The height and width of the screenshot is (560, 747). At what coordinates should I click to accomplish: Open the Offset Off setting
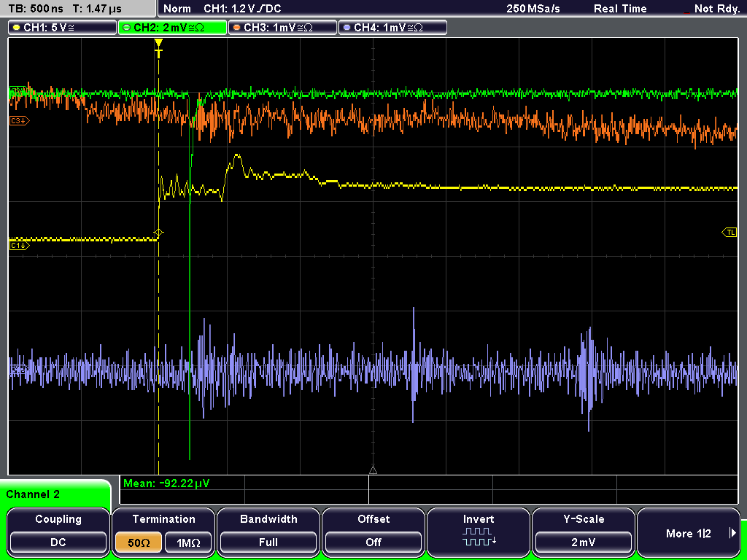(x=373, y=531)
